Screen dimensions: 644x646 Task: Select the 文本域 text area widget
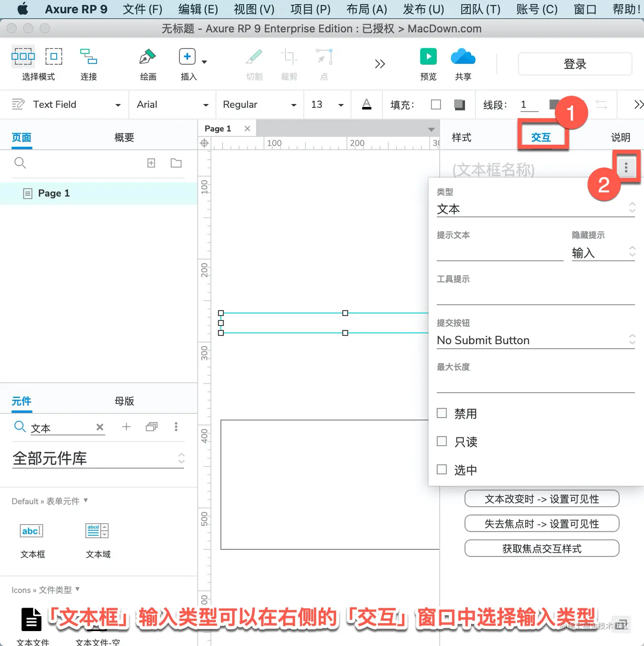tap(98, 540)
